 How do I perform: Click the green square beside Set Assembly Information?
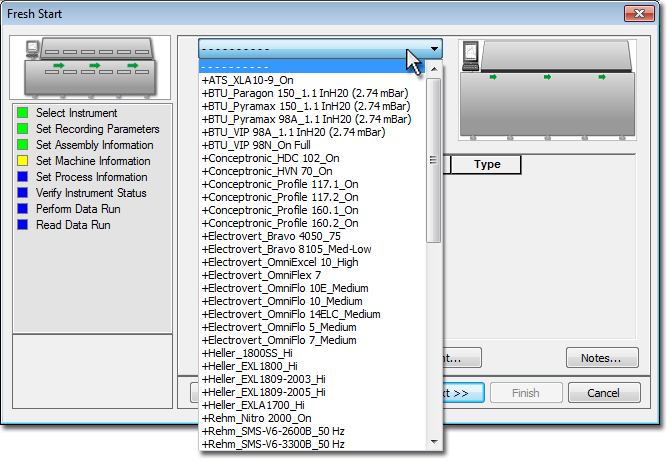[22, 145]
